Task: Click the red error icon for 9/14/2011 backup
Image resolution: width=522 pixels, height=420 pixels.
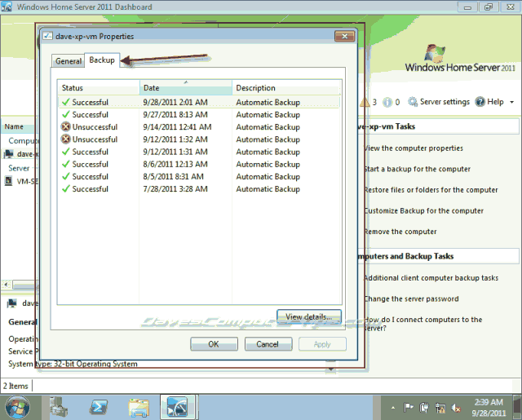Action: point(66,126)
